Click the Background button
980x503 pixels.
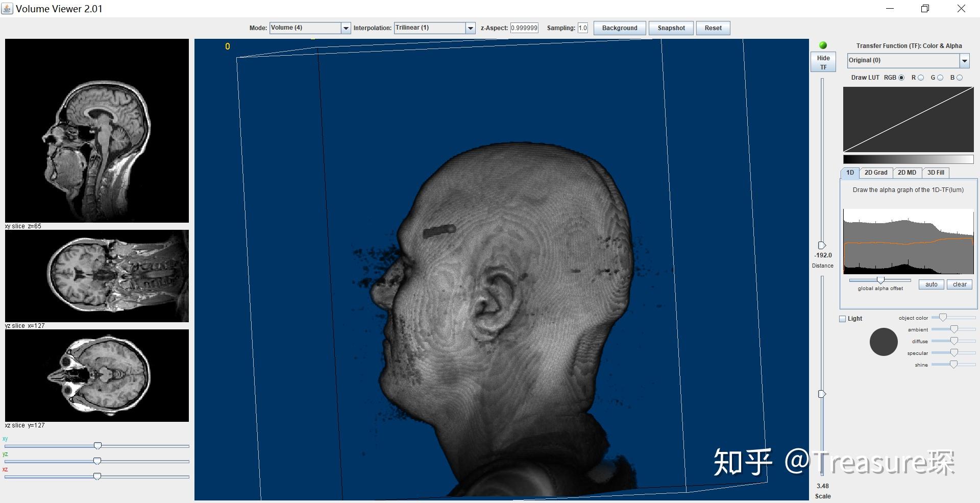pos(619,28)
